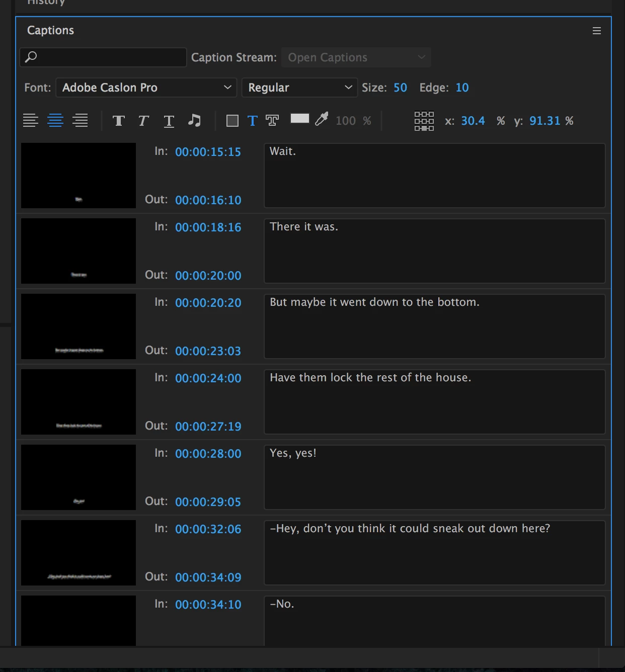Click In timecode 00:00:28:00
Screen dimensions: 625x672
(x=208, y=454)
